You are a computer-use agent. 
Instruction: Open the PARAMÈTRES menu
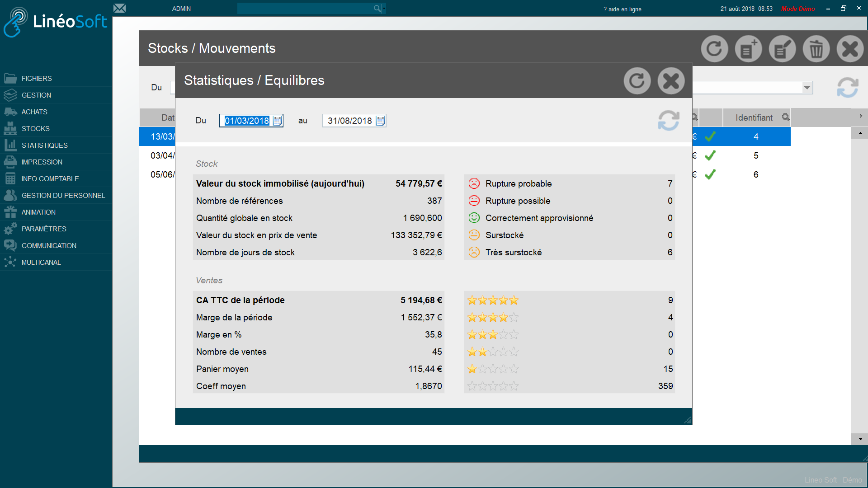click(x=56, y=229)
